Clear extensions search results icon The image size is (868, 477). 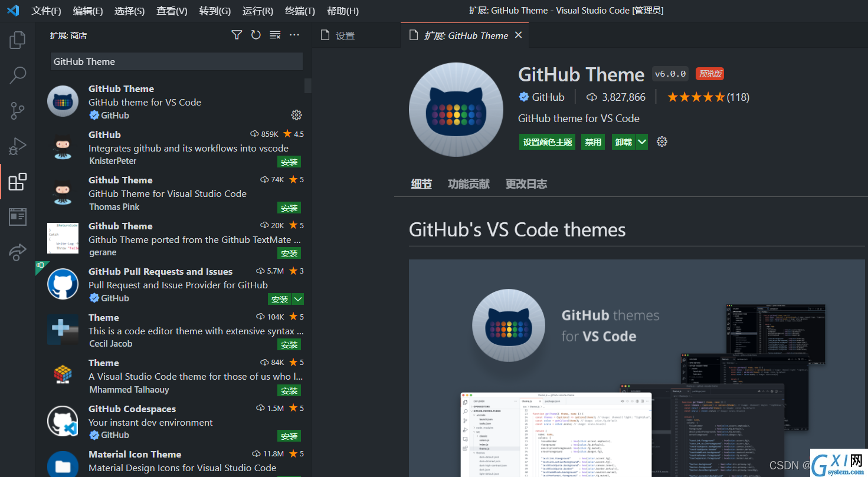coord(275,35)
